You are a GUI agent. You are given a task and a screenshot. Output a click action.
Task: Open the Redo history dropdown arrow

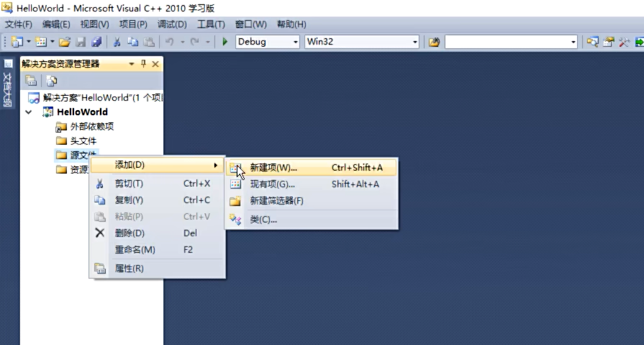pos(208,42)
